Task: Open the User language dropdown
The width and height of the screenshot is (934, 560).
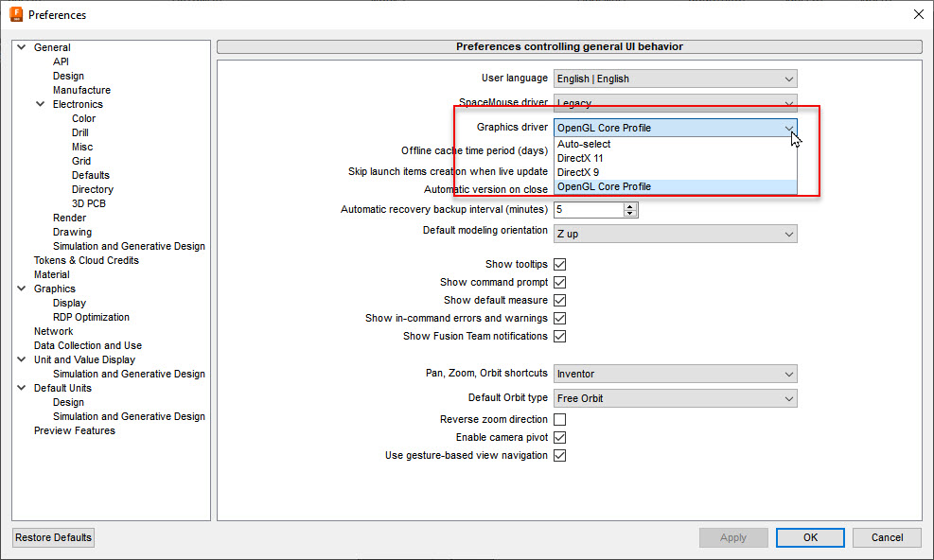Action: (676, 79)
